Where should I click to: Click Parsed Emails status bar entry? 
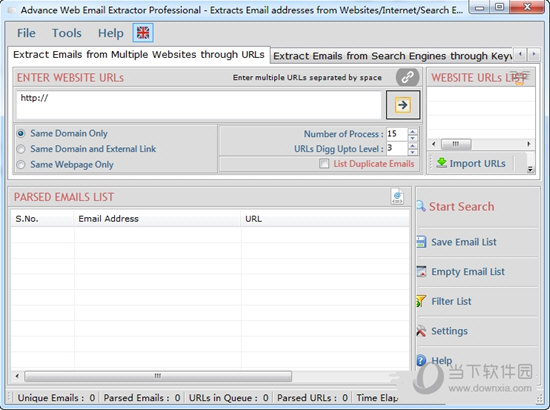point(142,398)
